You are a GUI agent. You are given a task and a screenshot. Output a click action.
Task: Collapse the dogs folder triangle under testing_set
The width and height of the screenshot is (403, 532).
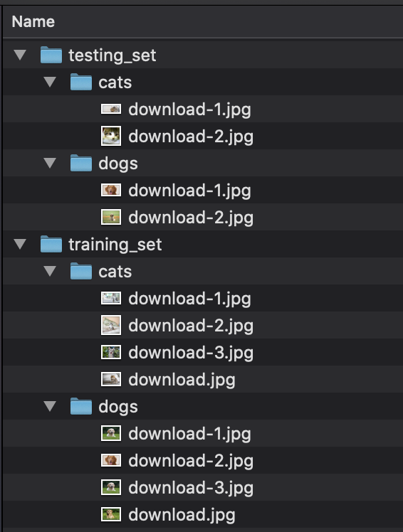[x=50, y=163]
